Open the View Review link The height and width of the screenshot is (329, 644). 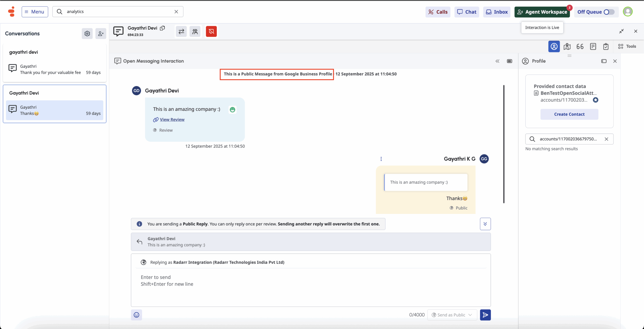click(172, 120)
